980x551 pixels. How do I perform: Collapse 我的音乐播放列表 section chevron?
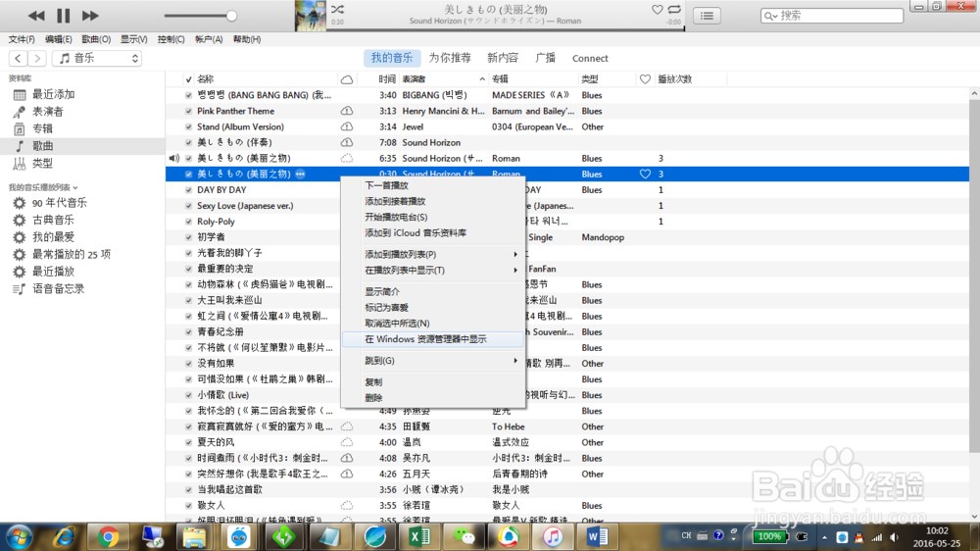click(x=75, y=187)
